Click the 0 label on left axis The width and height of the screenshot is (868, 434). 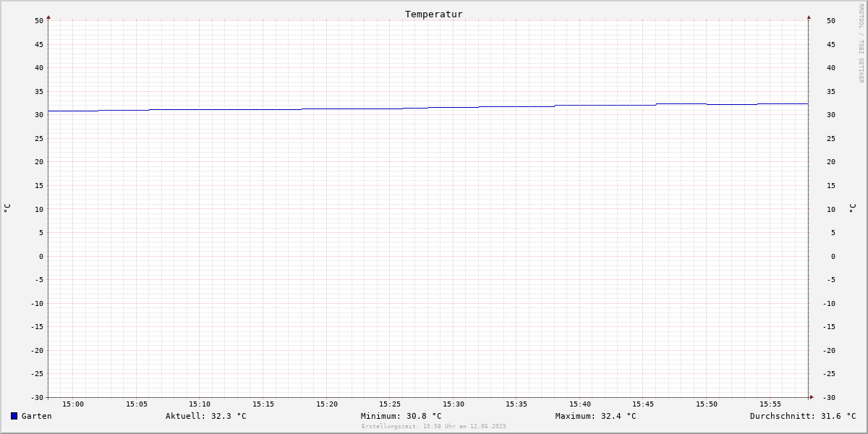tap(41, 256)
